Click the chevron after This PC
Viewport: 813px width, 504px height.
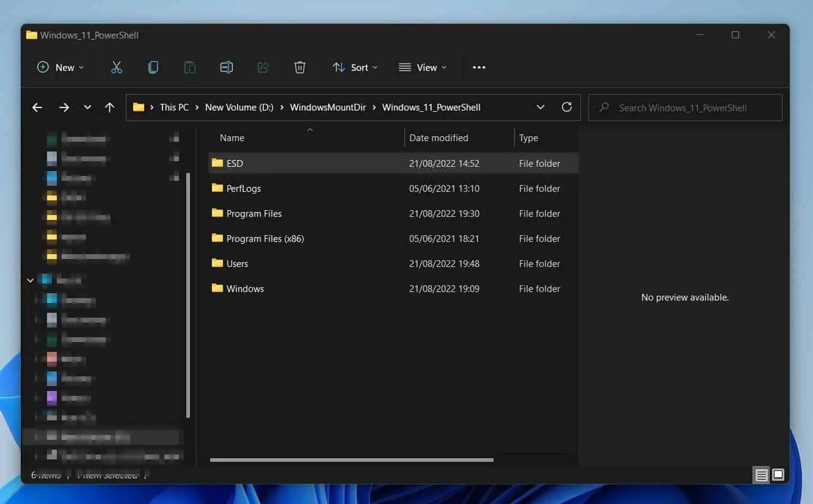click(x=197, y=108)
